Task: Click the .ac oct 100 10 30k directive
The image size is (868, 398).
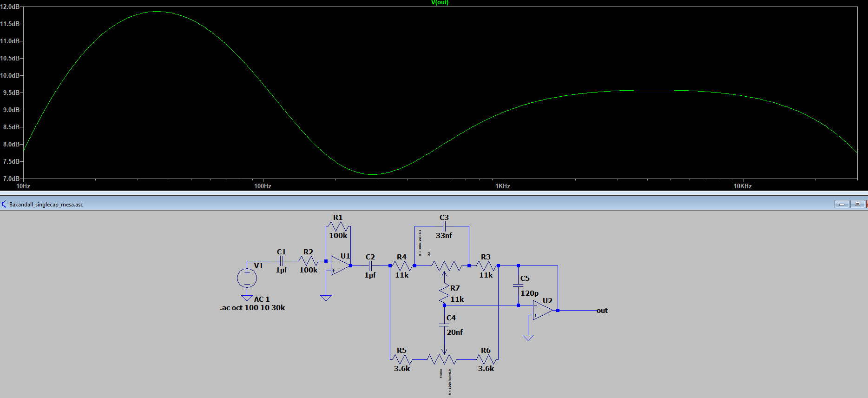Action: (x=253, y=308)
